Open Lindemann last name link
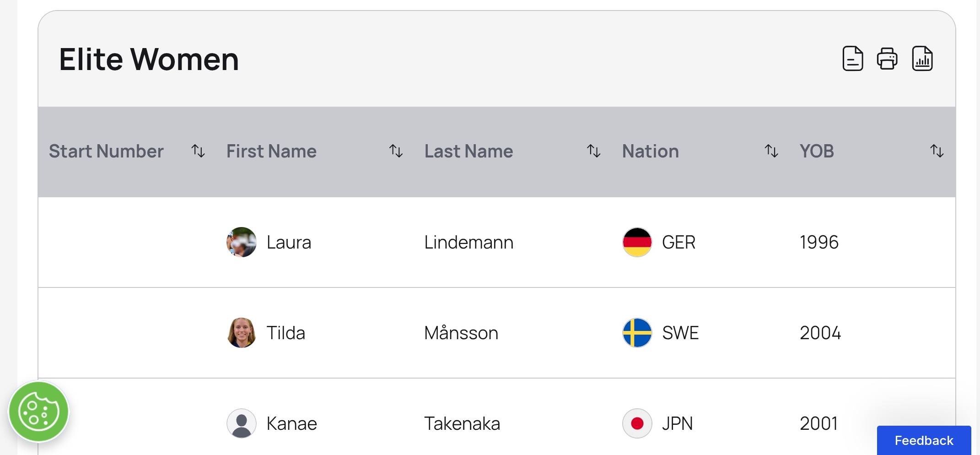Viewport: 980px width, 455px height. click(x=468, y=242)
